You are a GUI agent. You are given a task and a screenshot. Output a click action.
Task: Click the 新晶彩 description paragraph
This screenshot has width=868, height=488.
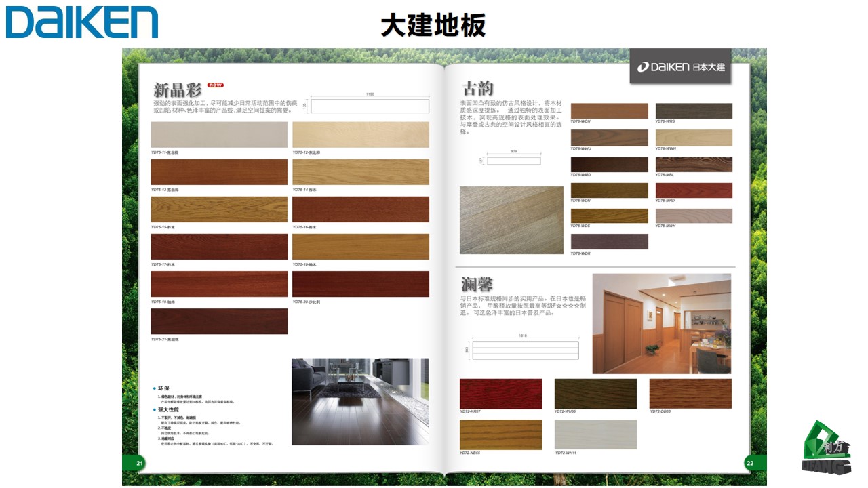pos(224,107)
